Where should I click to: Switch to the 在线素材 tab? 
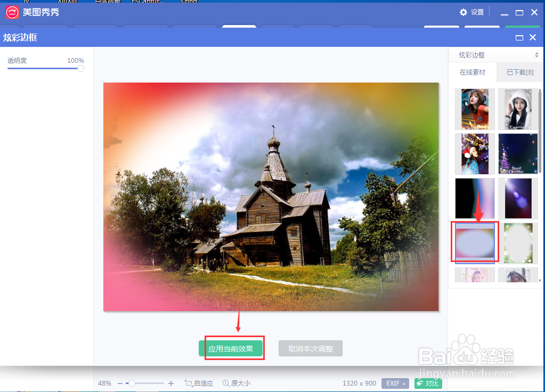[473, 72]
